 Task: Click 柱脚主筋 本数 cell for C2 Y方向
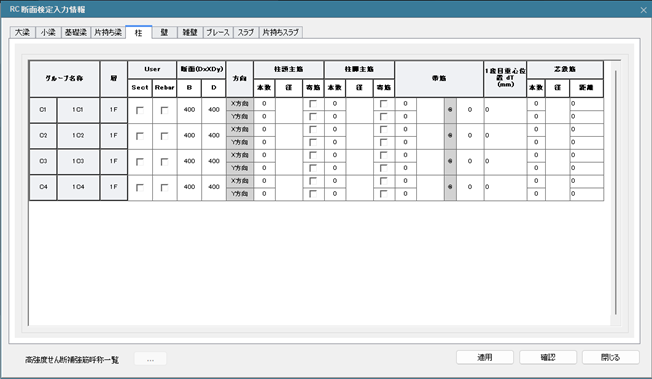click(x=335, y=143)
